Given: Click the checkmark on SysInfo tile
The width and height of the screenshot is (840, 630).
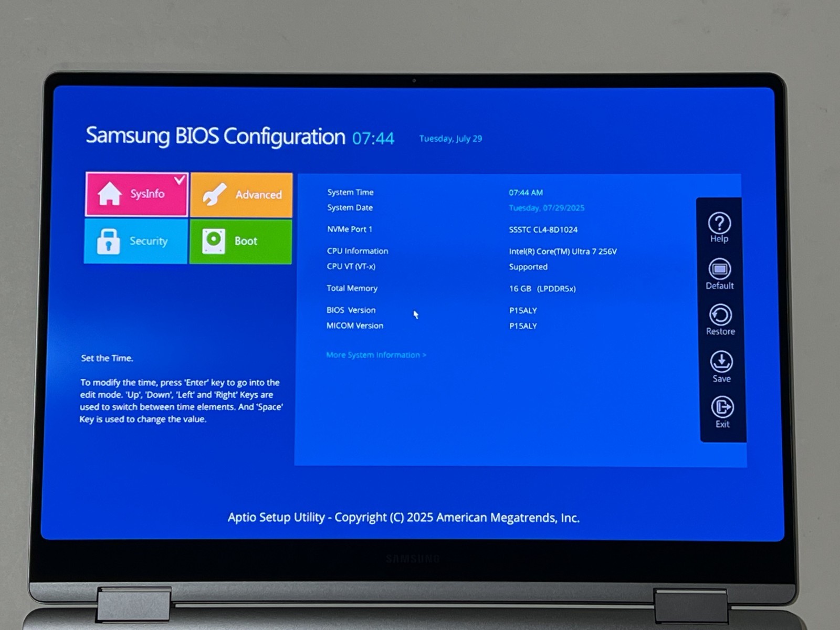Looking at the screenshot, I should pos(180,180).
